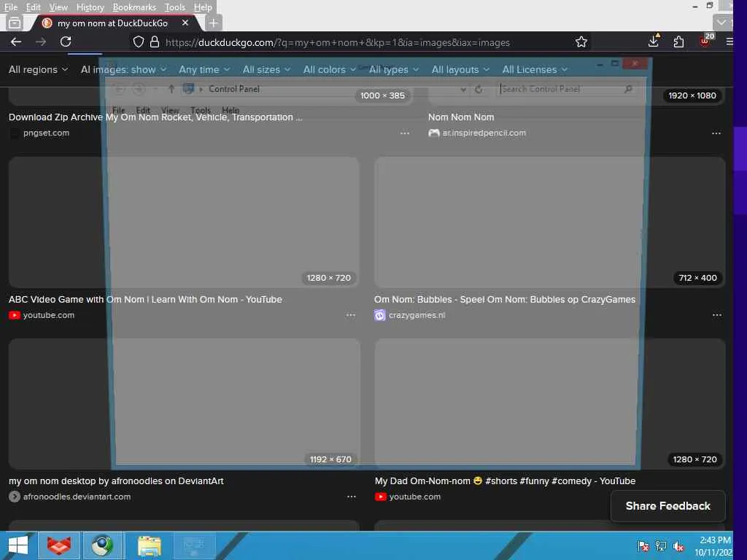747x560 pixels.
Task: Open the Firefox File menu
Action: (10, 7)
